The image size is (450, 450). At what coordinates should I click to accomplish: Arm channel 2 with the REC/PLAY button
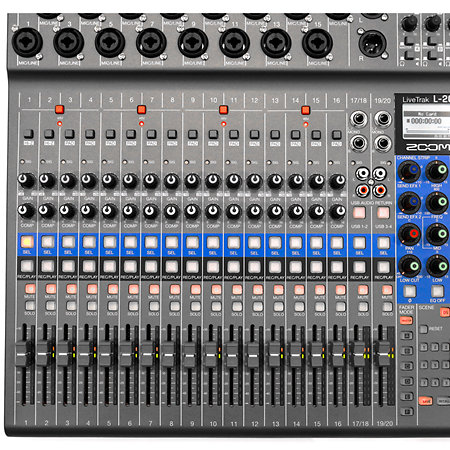pos(48,266)
